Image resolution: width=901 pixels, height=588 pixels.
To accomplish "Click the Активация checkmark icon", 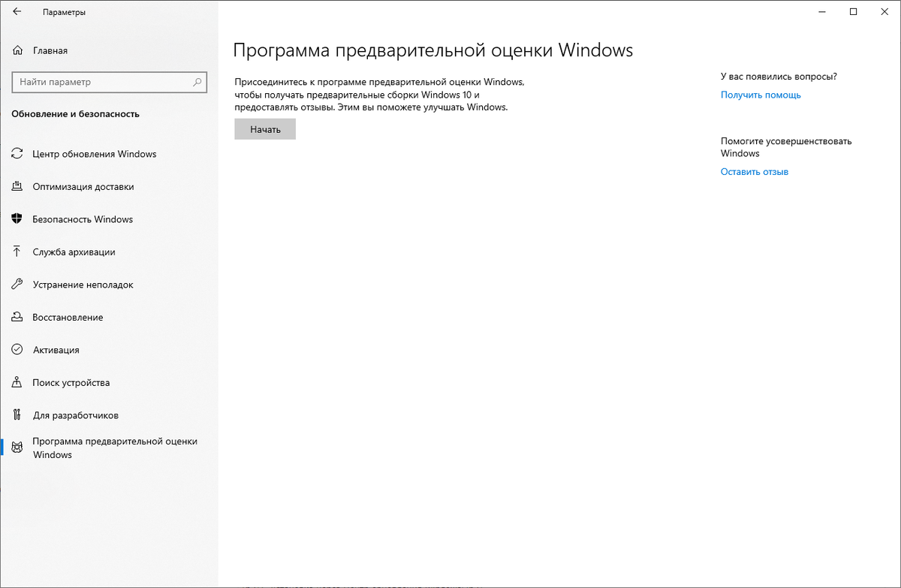I will point(17,350).
